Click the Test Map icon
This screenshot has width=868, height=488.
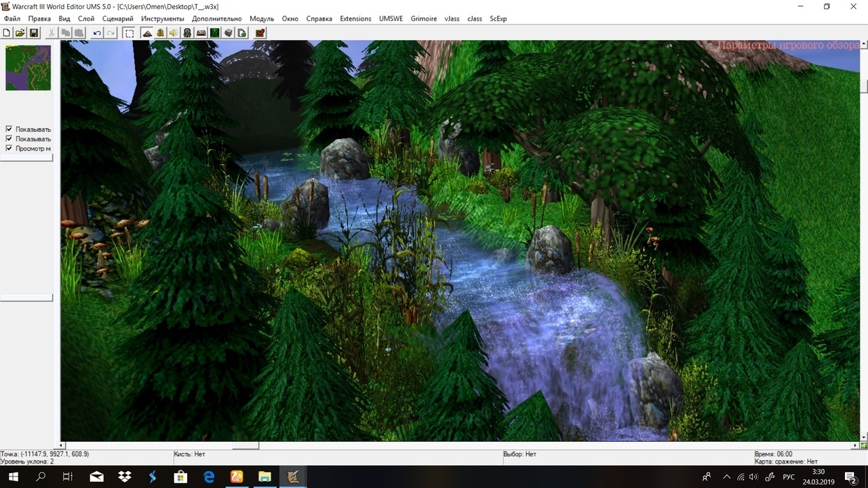point(260,33)
